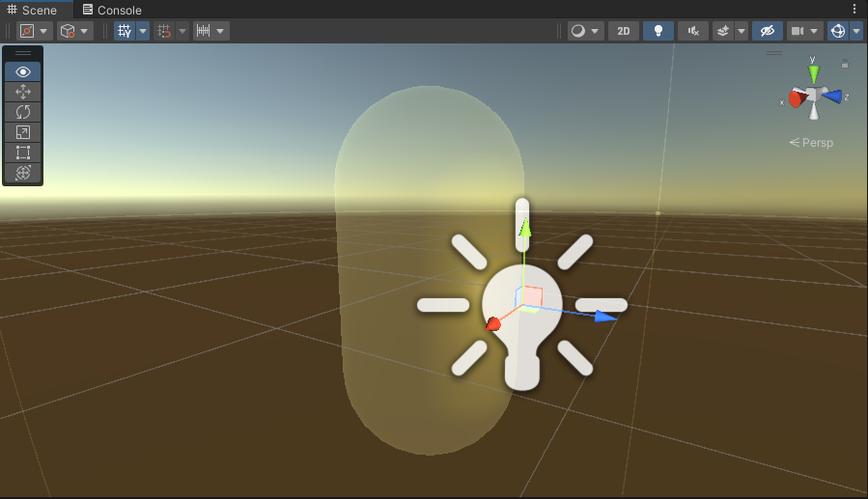
Task: Toggle scene audio mute button
Action: (x=693, y=31)
